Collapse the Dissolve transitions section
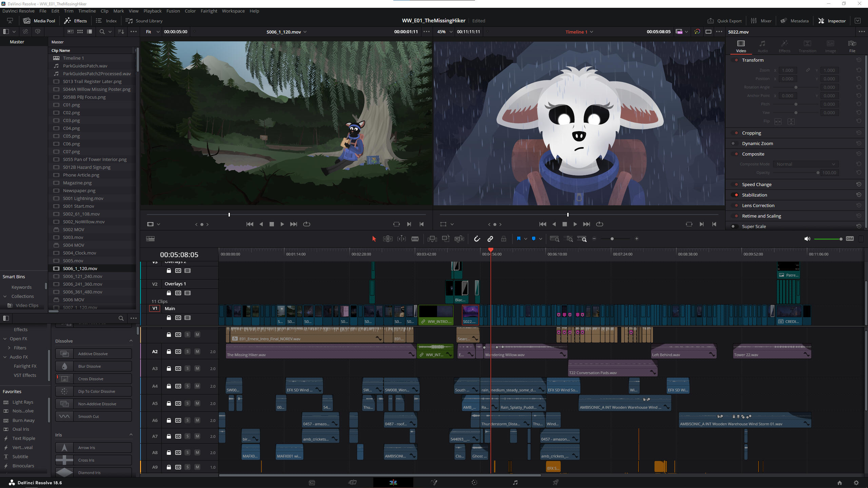 point(131,341)
